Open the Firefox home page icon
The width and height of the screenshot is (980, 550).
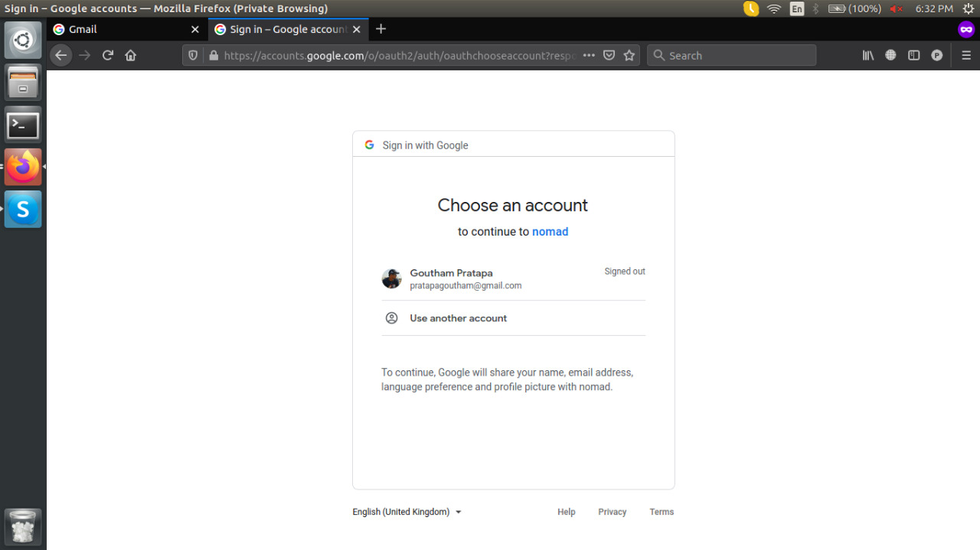click(x=131, y=55)
